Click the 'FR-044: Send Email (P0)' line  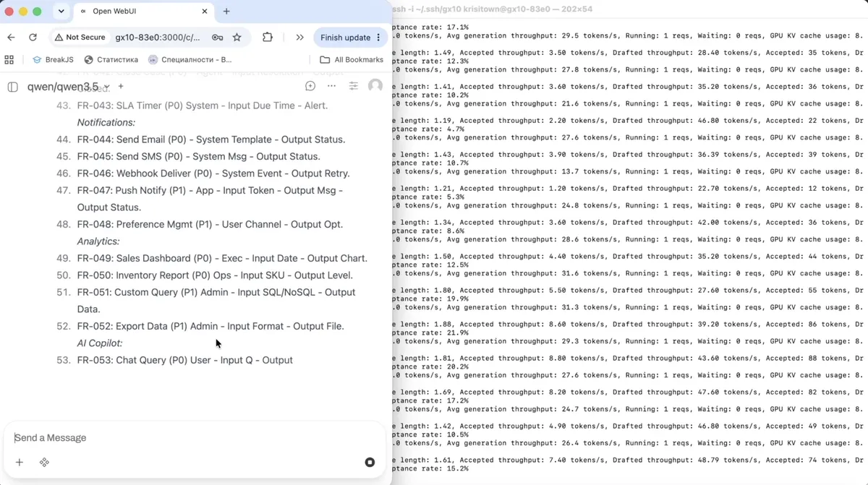pos(211,140)
